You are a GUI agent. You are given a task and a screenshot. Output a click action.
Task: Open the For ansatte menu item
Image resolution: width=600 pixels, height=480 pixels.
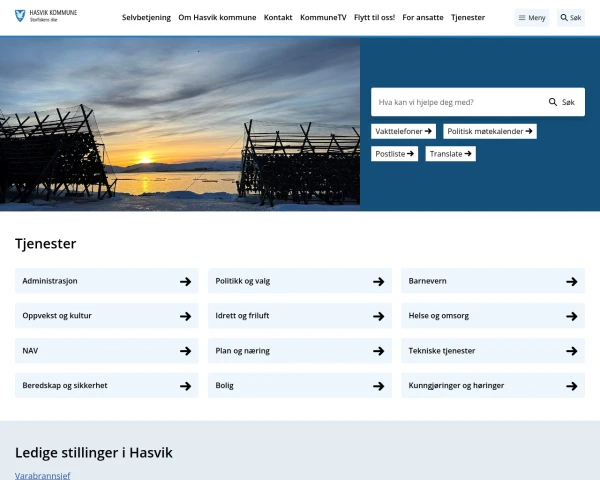click(423, 18)
